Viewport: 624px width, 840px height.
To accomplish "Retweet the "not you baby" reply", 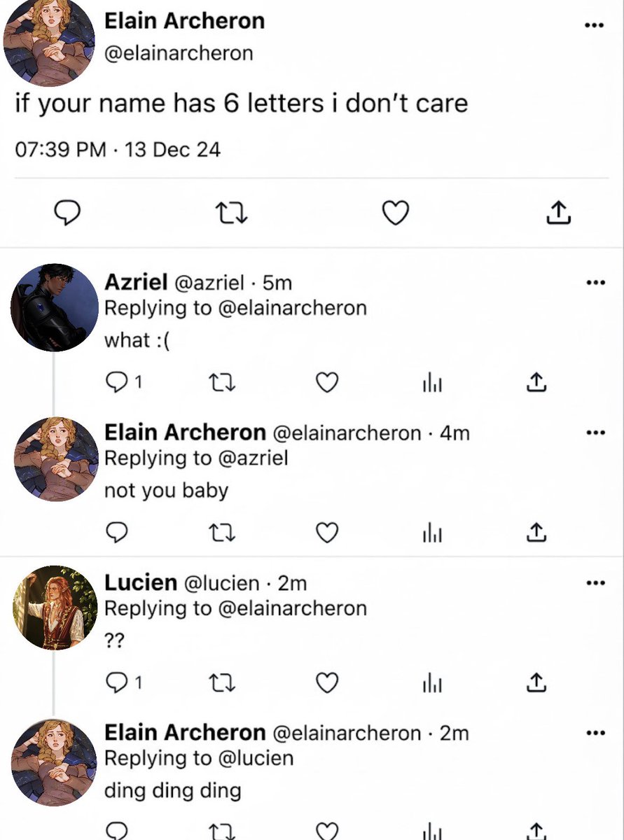I will click(223, 533).
